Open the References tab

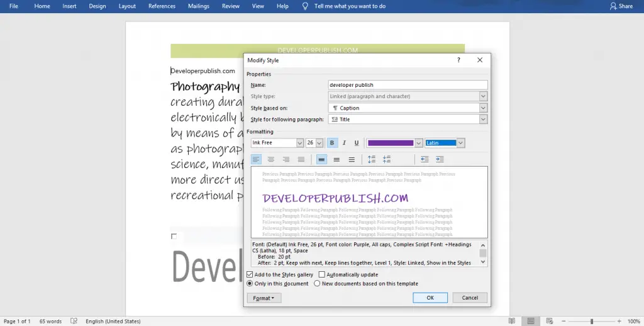162,6
